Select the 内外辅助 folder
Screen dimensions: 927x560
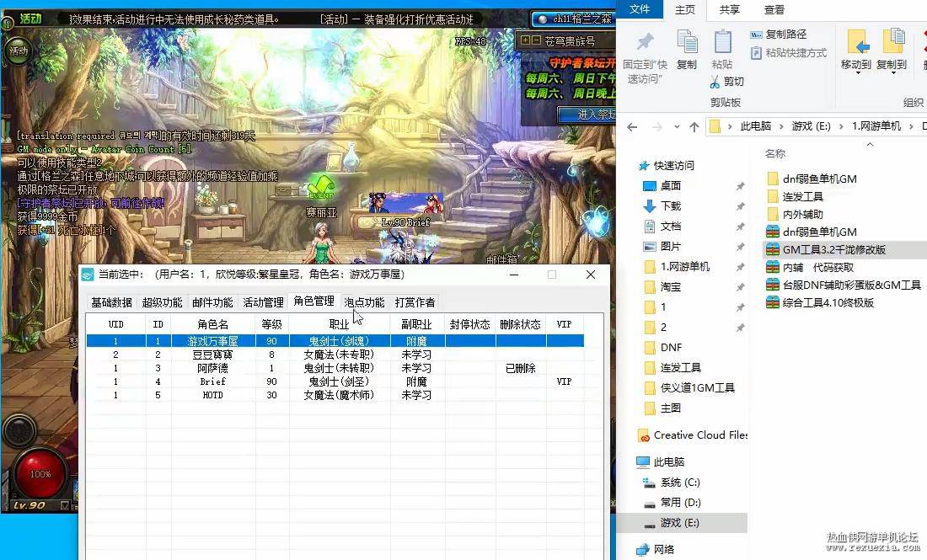(802, 214)
